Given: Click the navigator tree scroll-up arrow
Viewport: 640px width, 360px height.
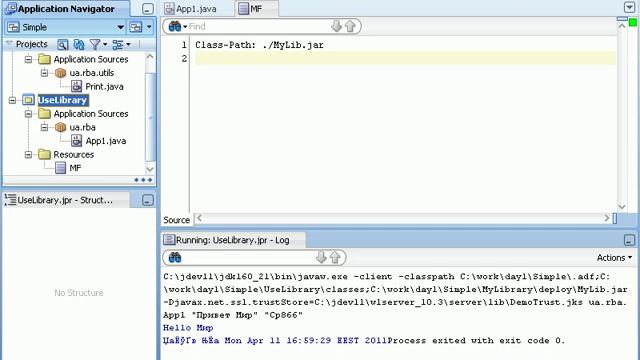Looking at the screenshot, I should 150,57.
